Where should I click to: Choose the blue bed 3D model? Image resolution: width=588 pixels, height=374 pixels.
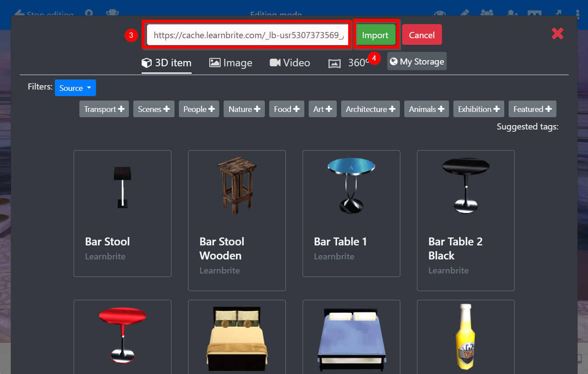[x=351, y=337]
